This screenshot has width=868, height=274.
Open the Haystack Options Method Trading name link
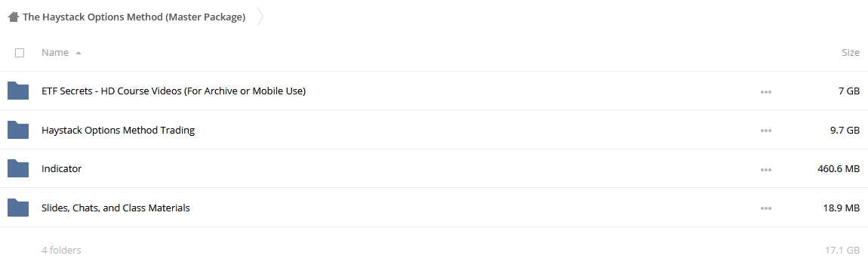[x=118, y=130]
